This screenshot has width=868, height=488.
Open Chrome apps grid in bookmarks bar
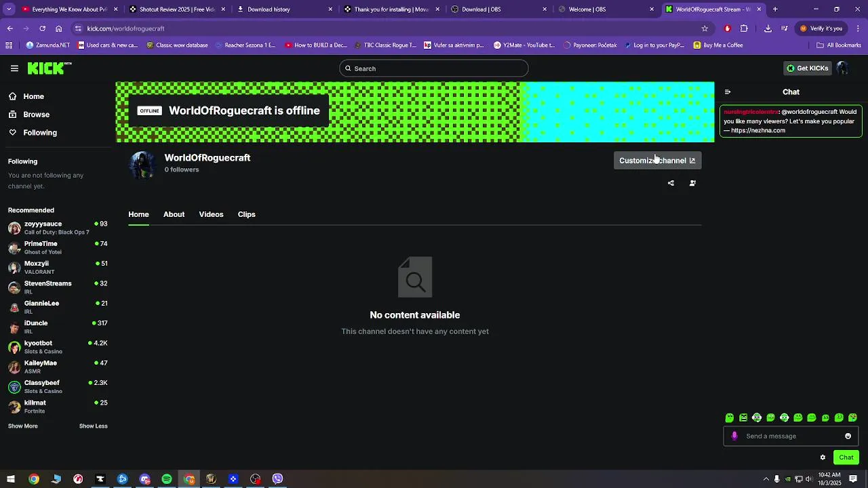9,45
